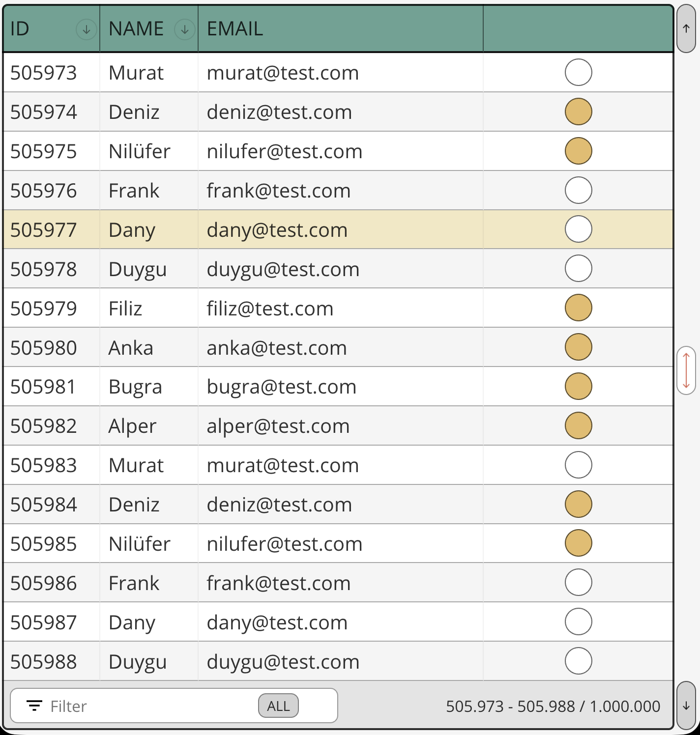
Task: Click the row range counter text
Action: [553, 707]
